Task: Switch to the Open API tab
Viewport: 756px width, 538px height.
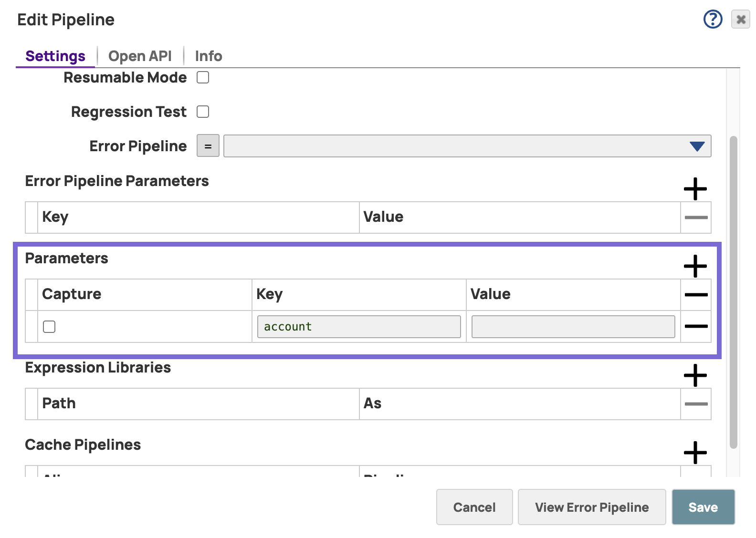Action: pos(140,56)
